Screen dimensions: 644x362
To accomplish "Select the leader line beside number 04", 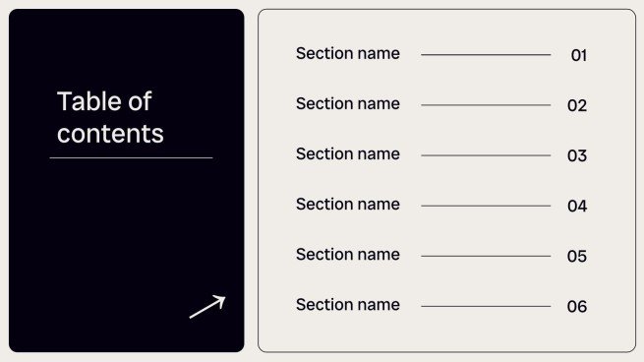I will point(486,206).
